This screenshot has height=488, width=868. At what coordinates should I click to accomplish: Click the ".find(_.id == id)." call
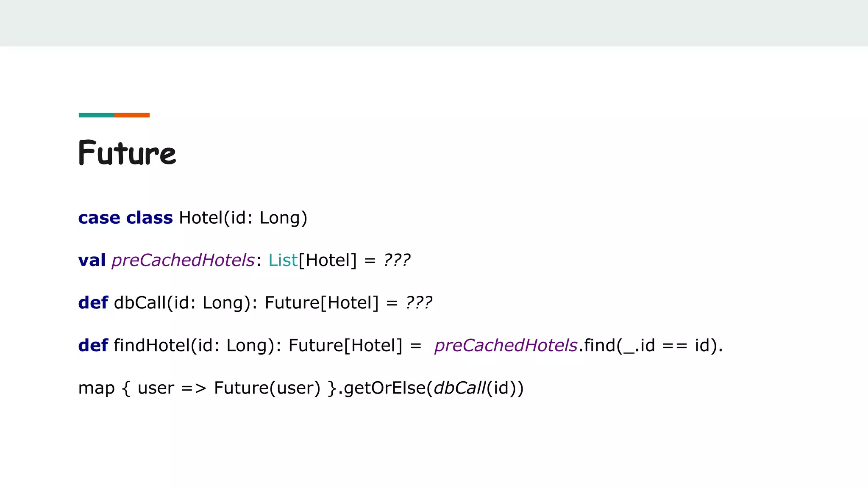point(651,345)
